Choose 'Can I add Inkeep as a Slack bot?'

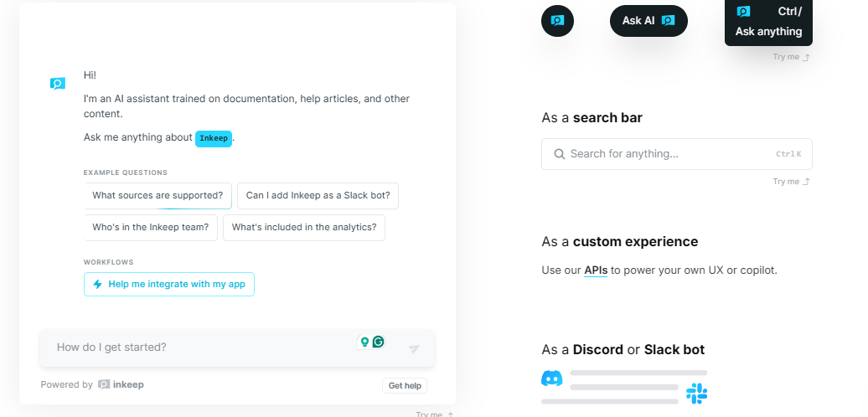click(318, 196)
